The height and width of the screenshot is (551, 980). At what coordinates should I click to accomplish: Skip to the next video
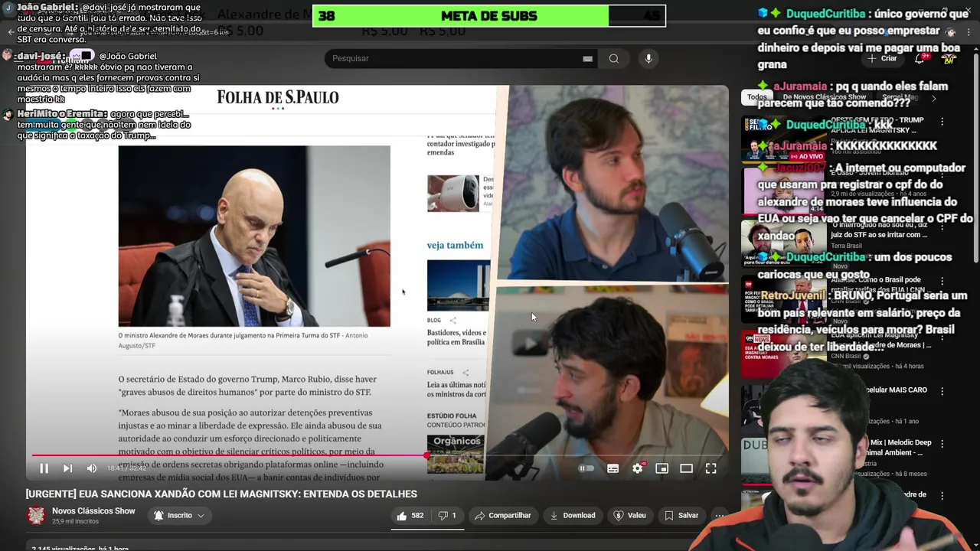67,468
